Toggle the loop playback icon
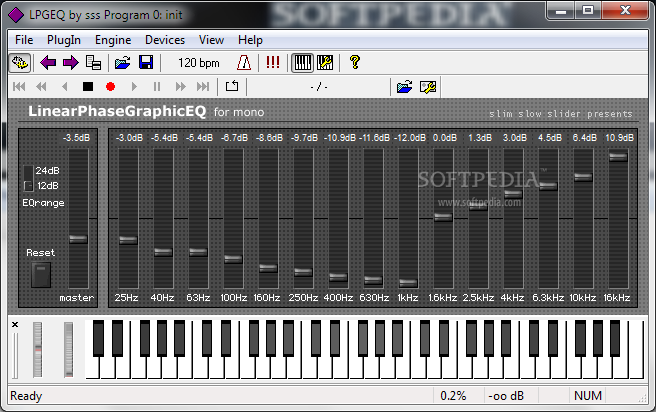 tap(232, 86)
